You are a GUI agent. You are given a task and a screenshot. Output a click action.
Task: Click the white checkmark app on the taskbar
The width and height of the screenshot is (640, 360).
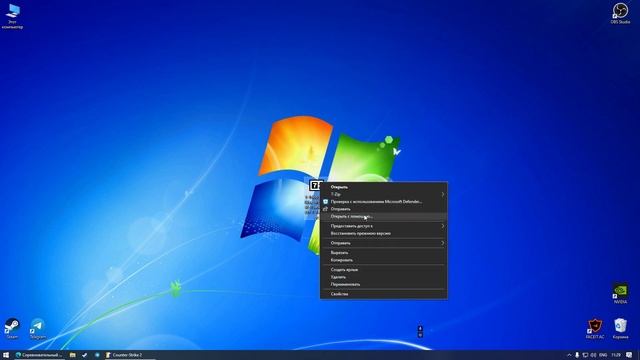coord(84,355)
